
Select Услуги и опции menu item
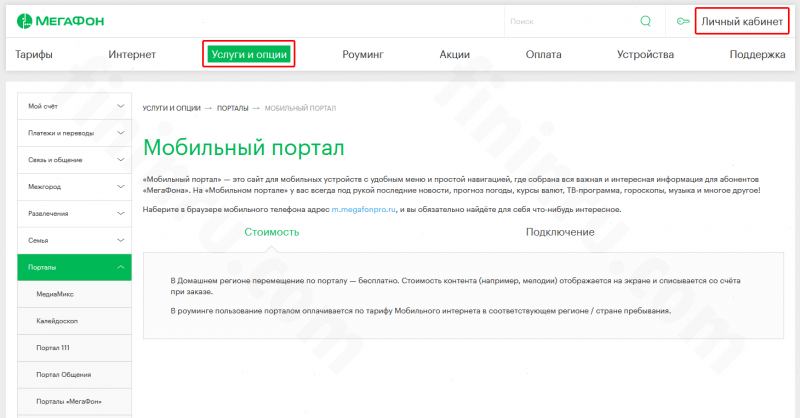[x=249, y=54]
